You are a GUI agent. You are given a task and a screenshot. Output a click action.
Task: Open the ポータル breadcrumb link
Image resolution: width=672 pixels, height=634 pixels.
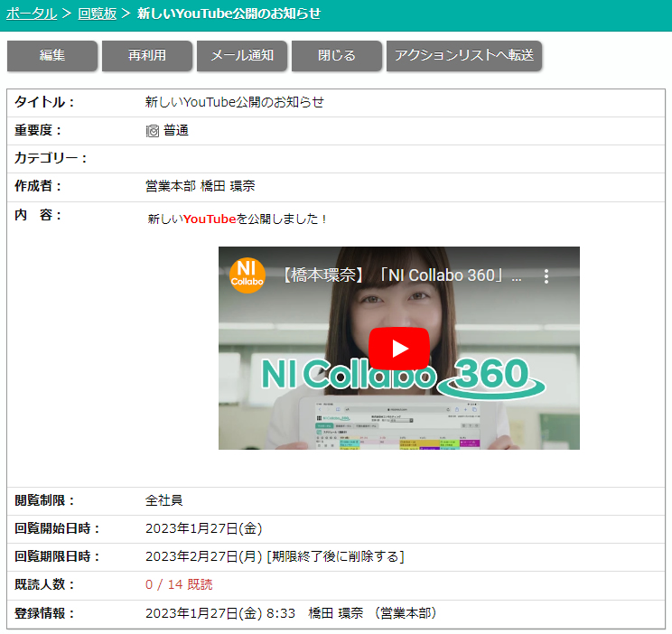[32, 14]
